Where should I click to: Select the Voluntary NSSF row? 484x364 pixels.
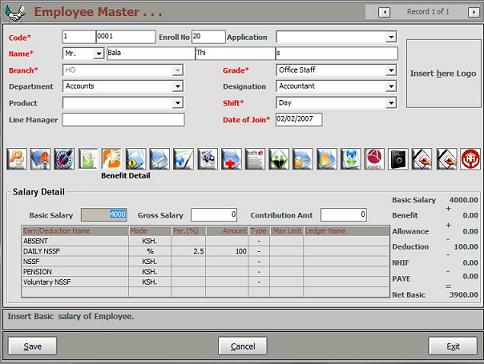click(x=205, y=282)
